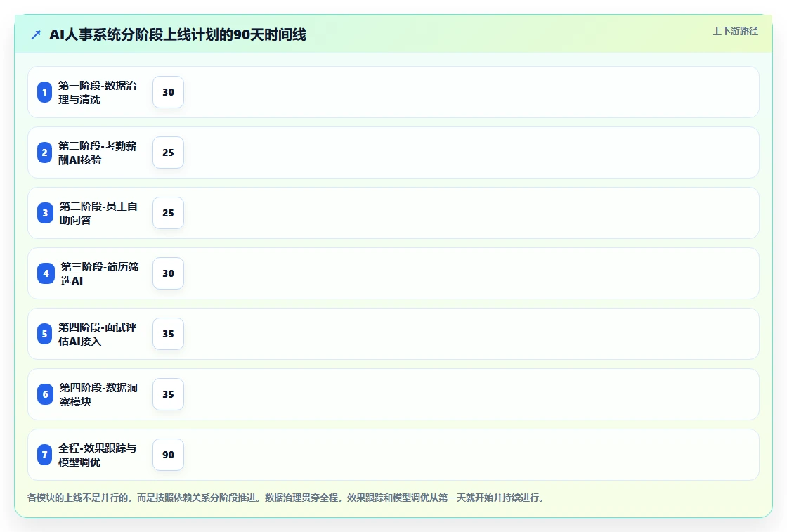Click step badge 3 for 员工自助问答
Image resolution: width=787 pixels, height=532 pixels.
(x=45, y=213)
